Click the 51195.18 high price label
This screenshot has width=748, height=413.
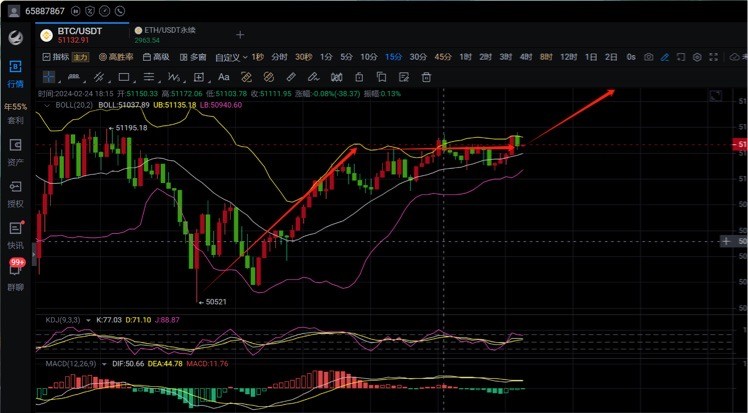pos(132,128)
